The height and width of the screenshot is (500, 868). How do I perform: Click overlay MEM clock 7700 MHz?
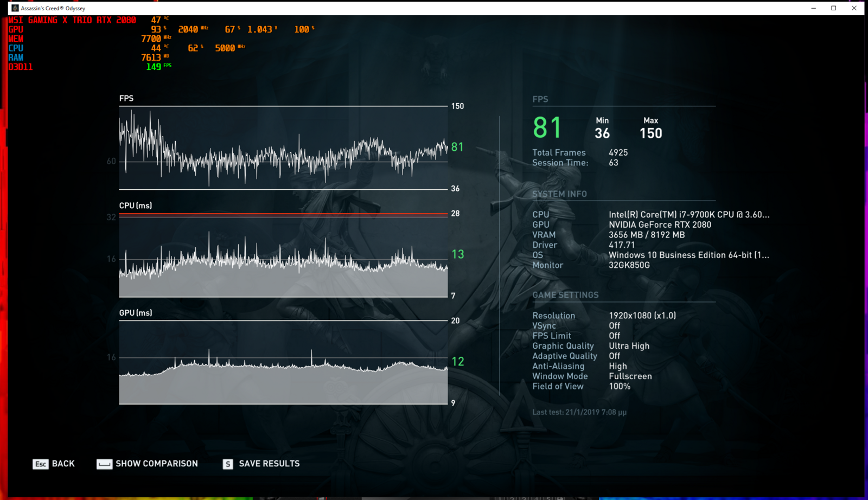[156, 39]
